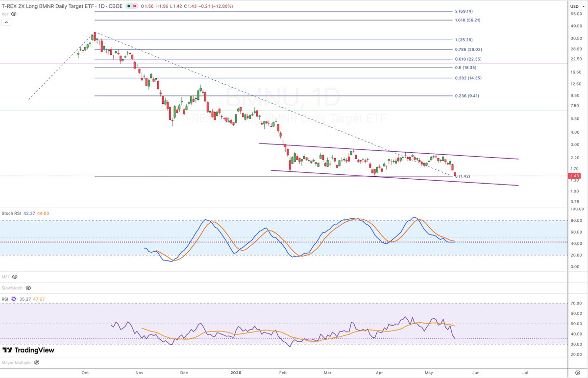
Task: Click the 65.00 price scale label
Action: pos(575,15)
